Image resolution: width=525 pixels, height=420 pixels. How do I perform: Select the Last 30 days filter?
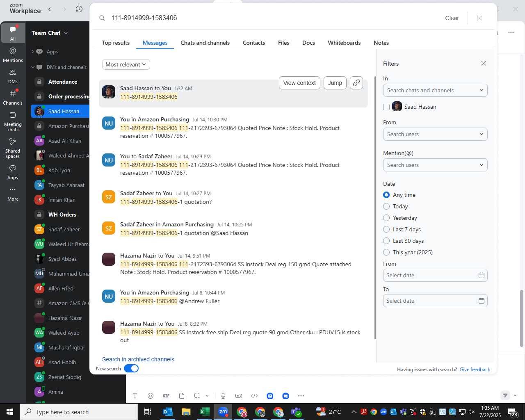pyautogui.click(x=386, y=241)
